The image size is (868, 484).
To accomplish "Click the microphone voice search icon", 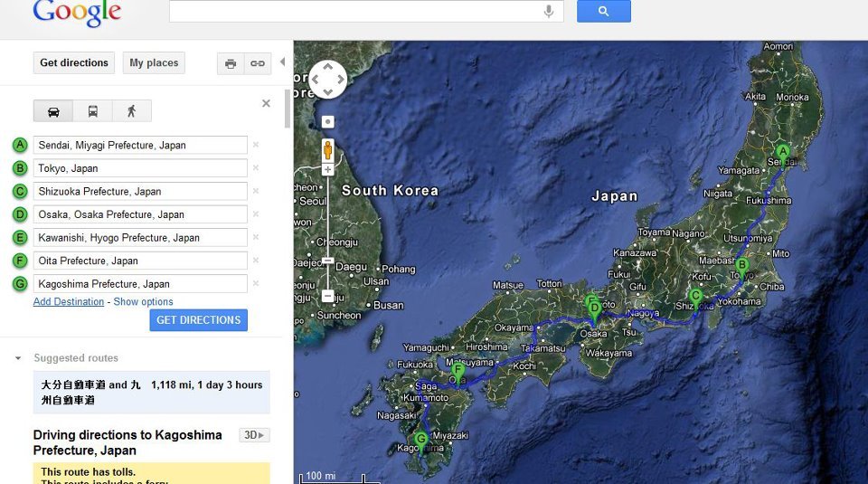I will tap(549, 11).
